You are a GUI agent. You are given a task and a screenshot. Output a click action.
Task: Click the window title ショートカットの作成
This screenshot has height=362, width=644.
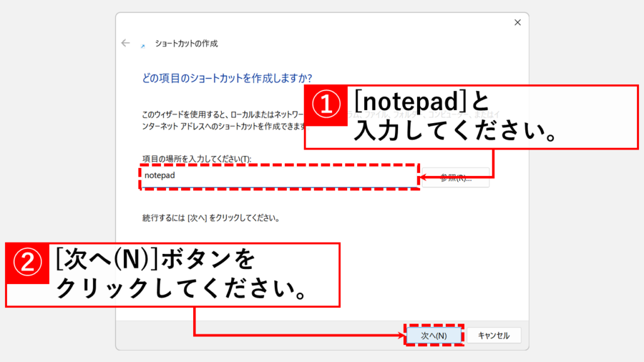(x=186, y=43)
